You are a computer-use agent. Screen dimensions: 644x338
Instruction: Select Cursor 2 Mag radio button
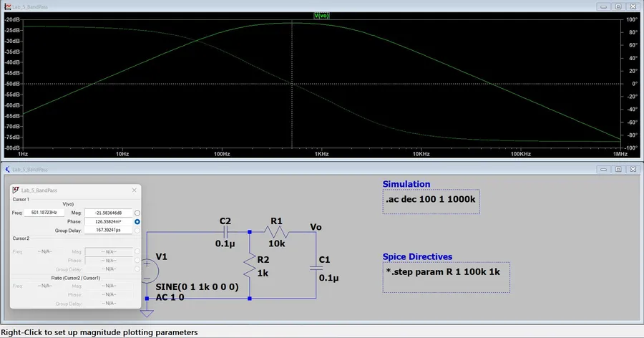[137, 251]
